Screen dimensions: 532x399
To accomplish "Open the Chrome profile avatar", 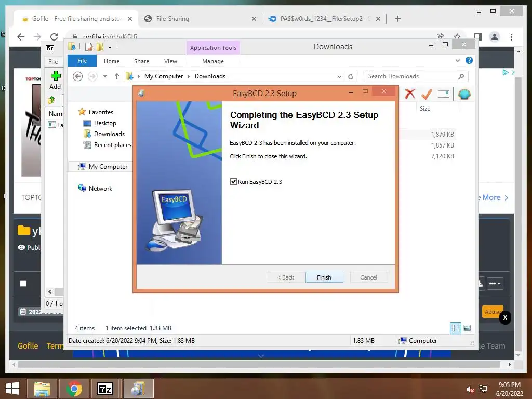I will (x=495, y=37).
